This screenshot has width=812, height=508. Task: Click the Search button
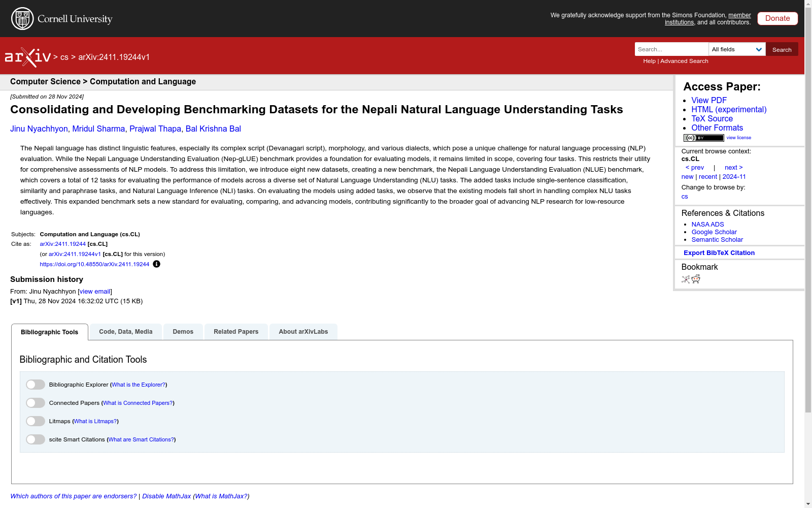[x=782, y=49]
